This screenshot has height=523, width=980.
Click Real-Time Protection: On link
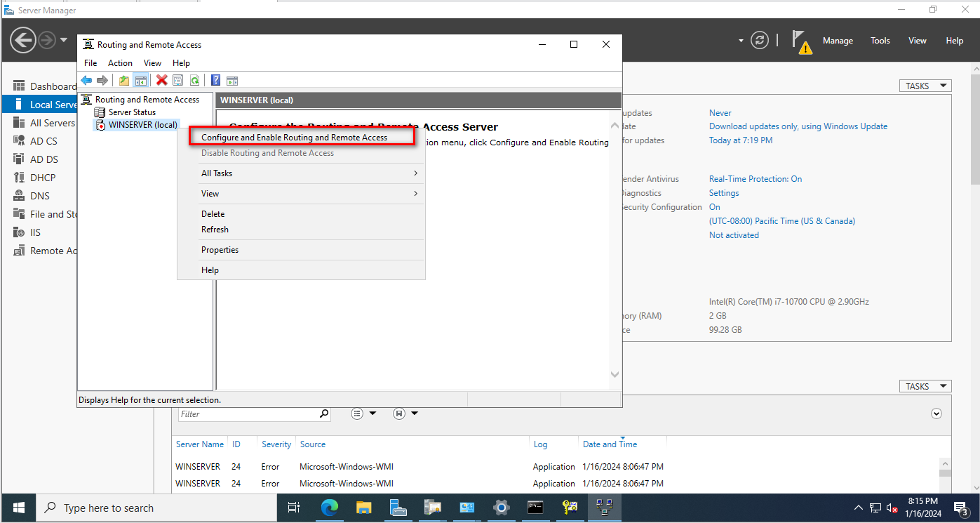pyautogui.click(x=755, y=179)
